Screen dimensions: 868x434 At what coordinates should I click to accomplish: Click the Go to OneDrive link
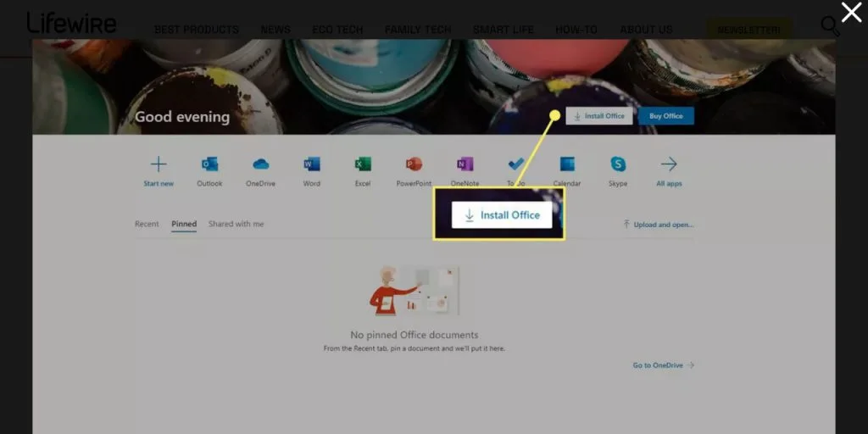click(663, 365)
